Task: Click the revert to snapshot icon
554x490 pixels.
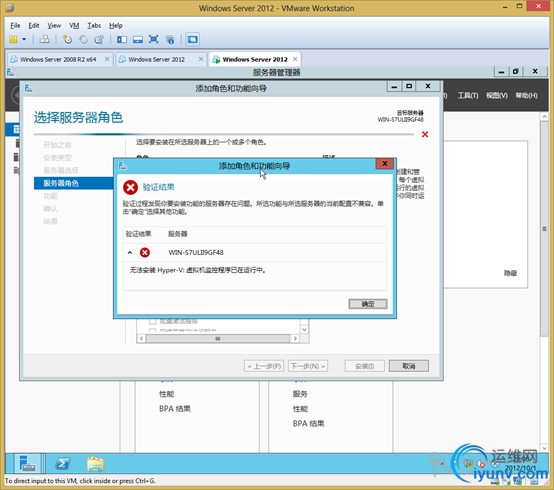Action: 83,40
